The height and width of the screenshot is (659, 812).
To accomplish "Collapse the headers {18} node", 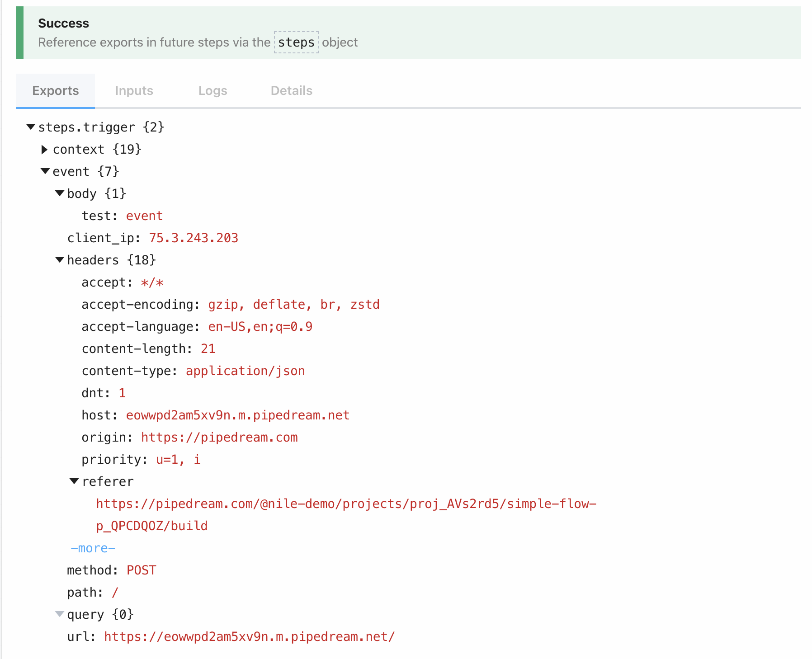I will click(60, 260).
